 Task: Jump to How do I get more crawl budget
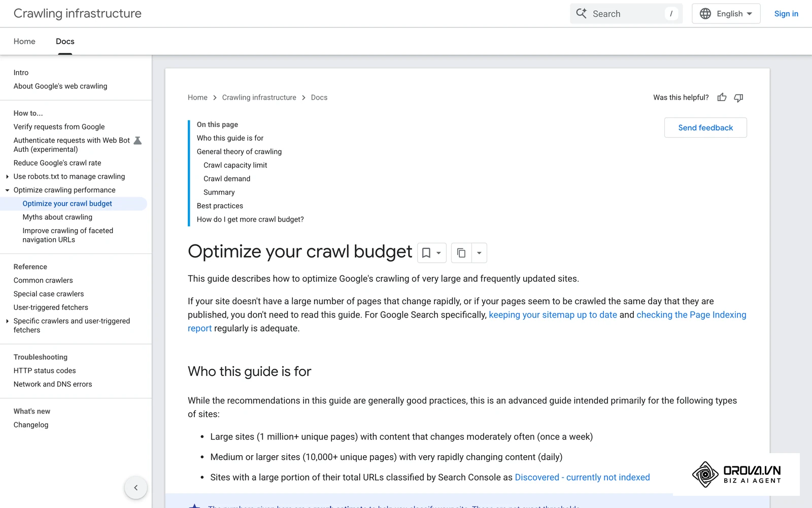tap(250, 219)
